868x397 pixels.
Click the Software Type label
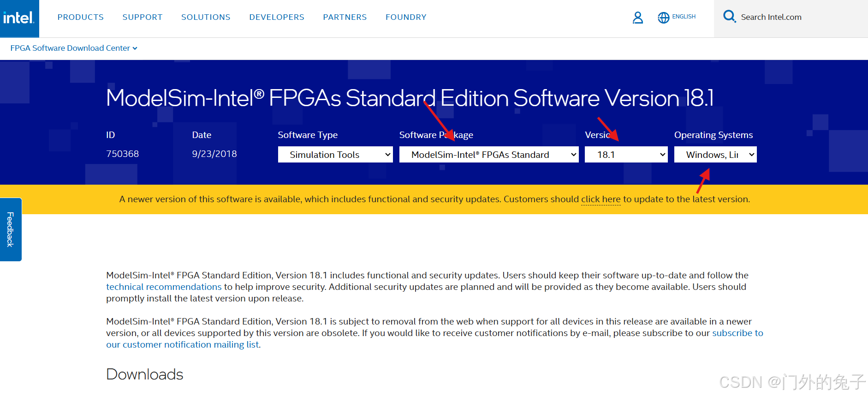tap(308, 135)
